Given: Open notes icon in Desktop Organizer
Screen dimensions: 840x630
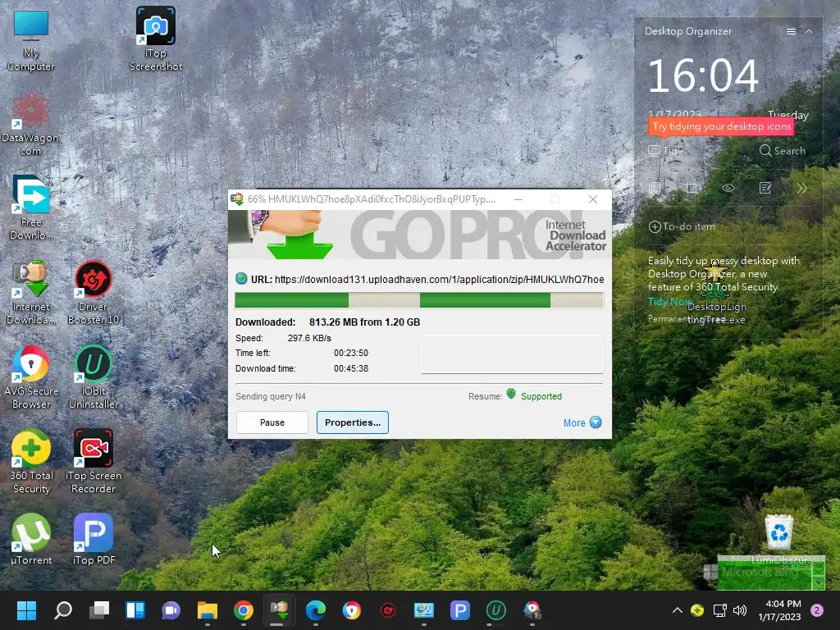Looking at the screenshot, I should tap(765, 188).
